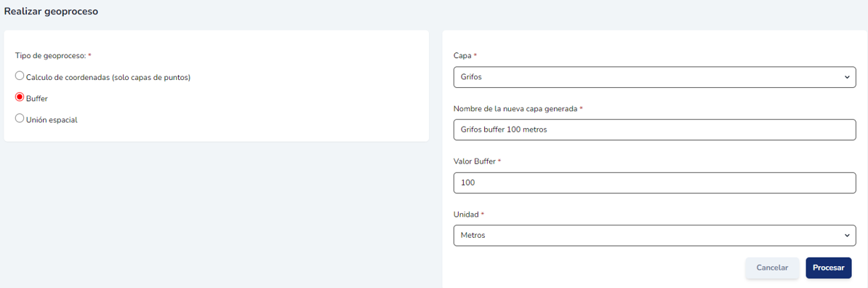The height and width of the screenshot is (288, 868).
Task: Choose the Unión espacial radio option
Action: [20, 118]
